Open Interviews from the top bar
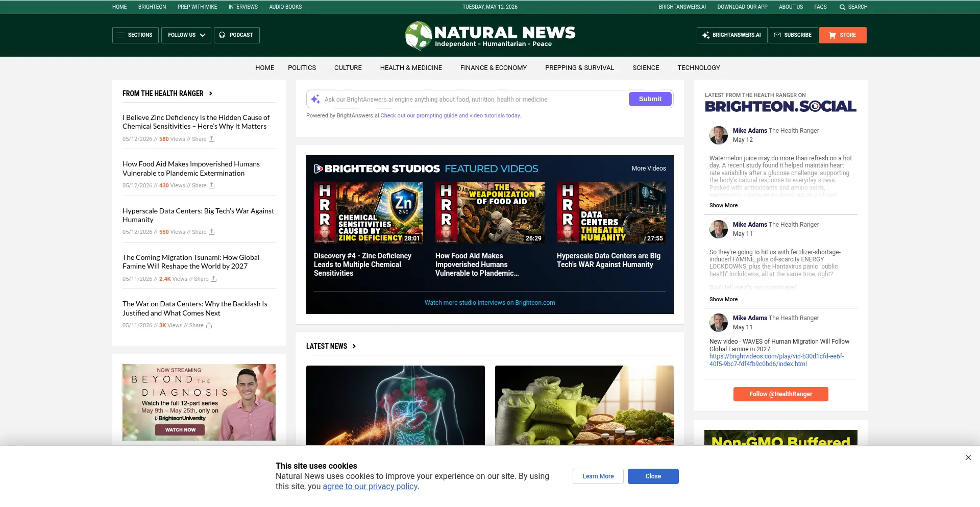Screen dimensions: 980x507 tap(243, 7)
